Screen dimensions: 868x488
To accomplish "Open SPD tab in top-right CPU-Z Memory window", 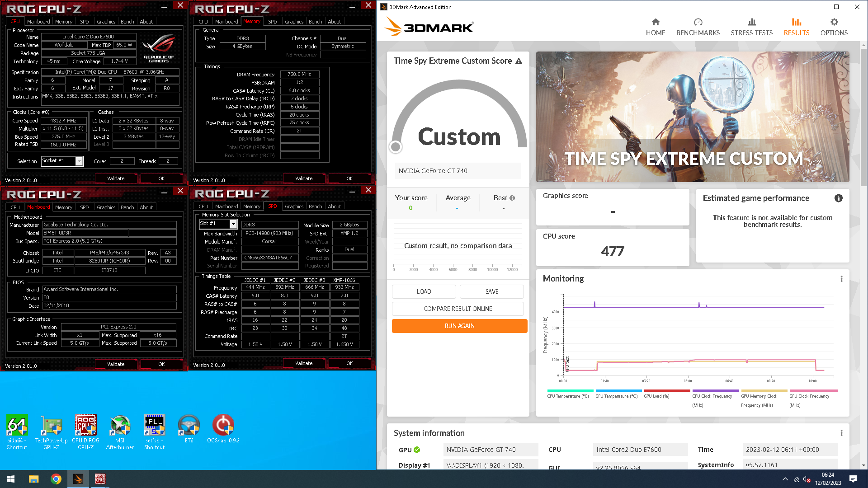I will [272, 22].
